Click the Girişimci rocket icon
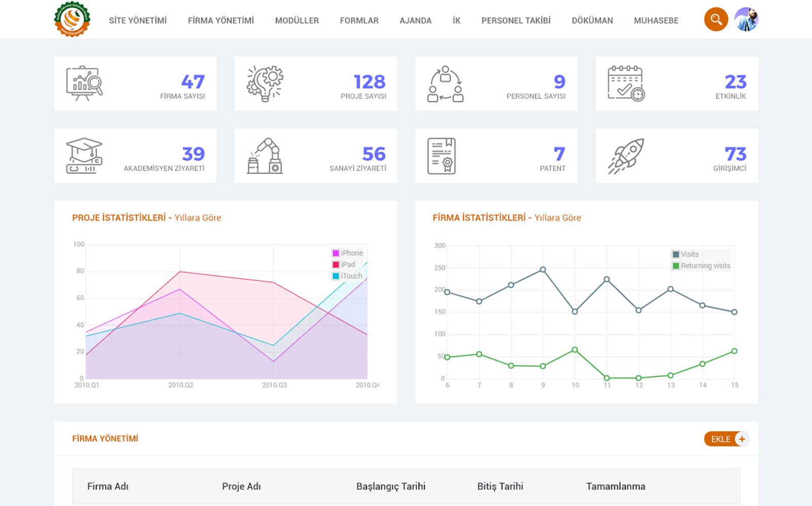812x506 pixels. pos(626,156)
